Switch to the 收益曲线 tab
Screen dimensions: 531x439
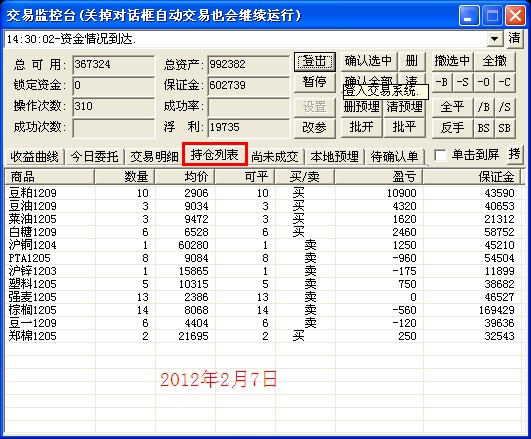pyautogui.click(x=35, y=157)
